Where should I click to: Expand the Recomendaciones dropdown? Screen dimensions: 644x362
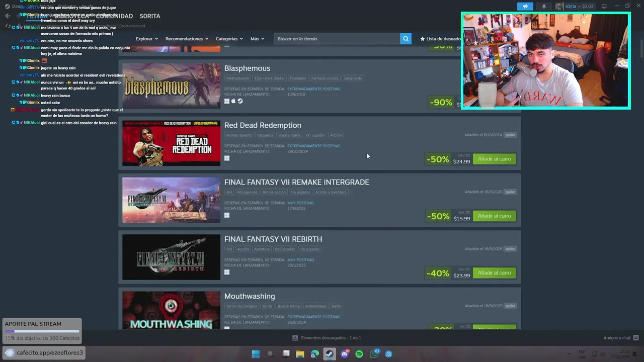[187, 39]
